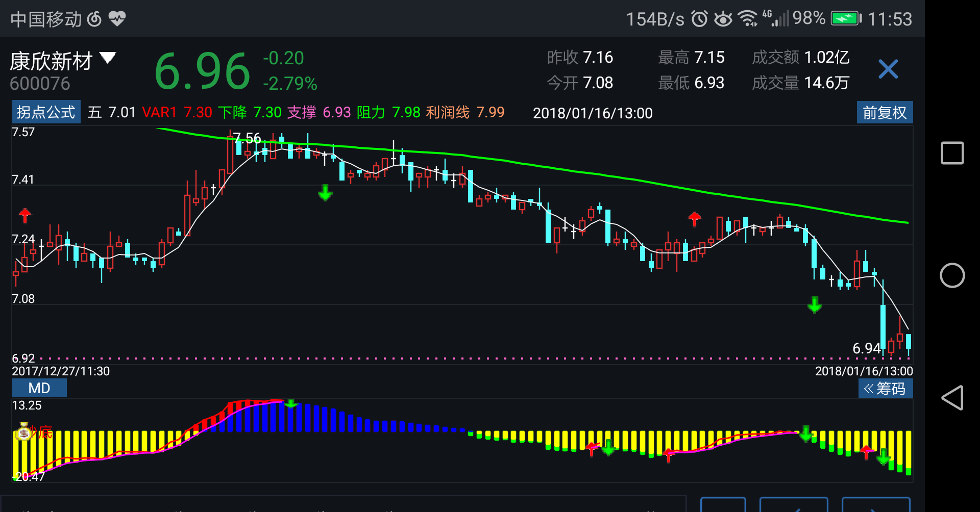Tap the price change -0.20
This screenshot has height=512, width=980.
tap(283, 58)
